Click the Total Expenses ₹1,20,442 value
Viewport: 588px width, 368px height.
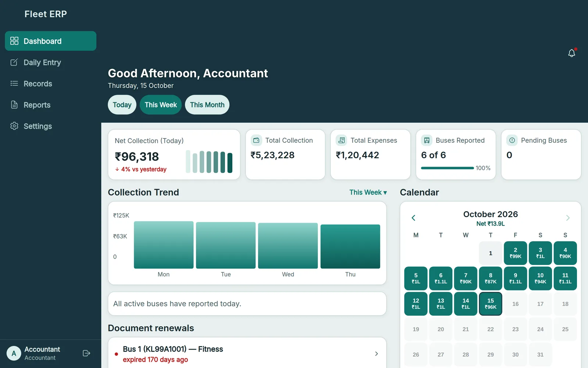tap(358, 155)
